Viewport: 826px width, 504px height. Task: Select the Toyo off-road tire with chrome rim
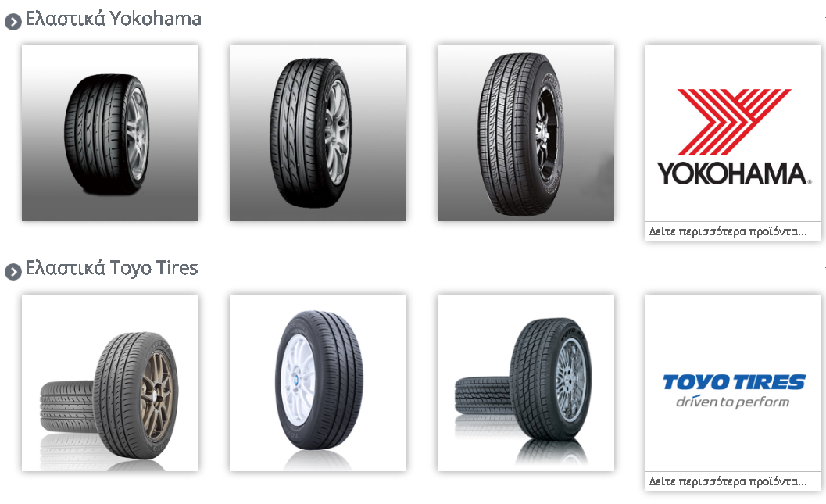(x=550, y=379)
